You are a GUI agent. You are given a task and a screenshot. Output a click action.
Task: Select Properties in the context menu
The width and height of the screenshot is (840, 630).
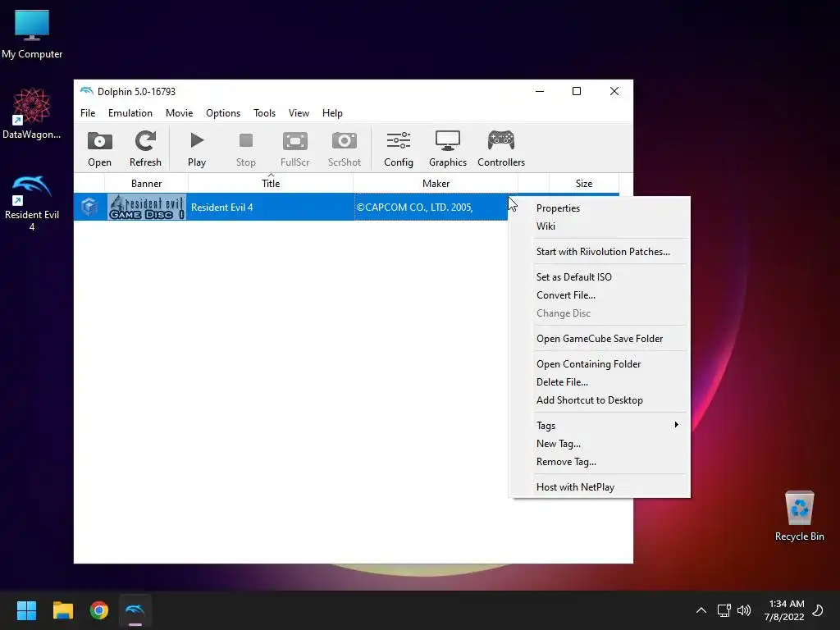pyautogui.click(x=600, y=208)
